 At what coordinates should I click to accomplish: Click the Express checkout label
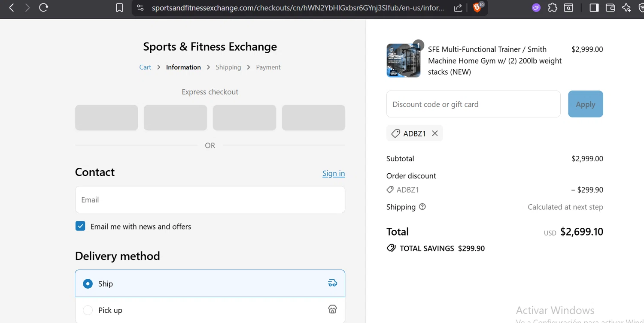(x=210, y=92)
